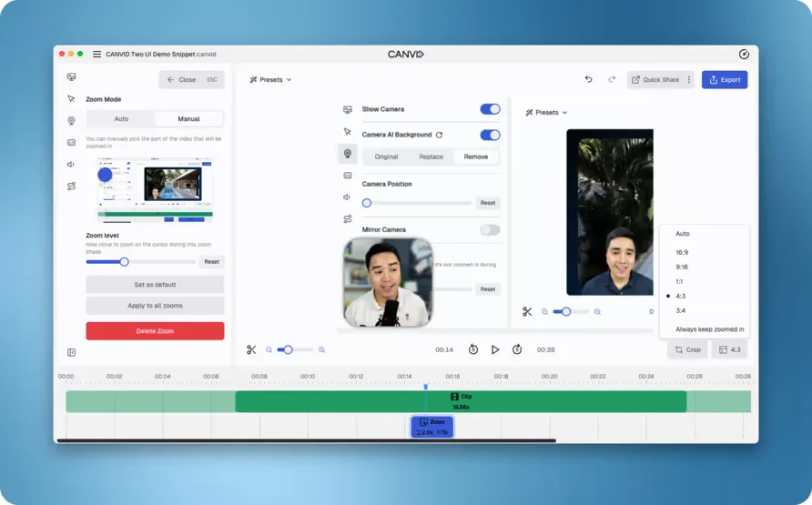Screen dimensions: 812x505
Task: Select the 16:9 aspect ratio option
Action: [682, 252]
